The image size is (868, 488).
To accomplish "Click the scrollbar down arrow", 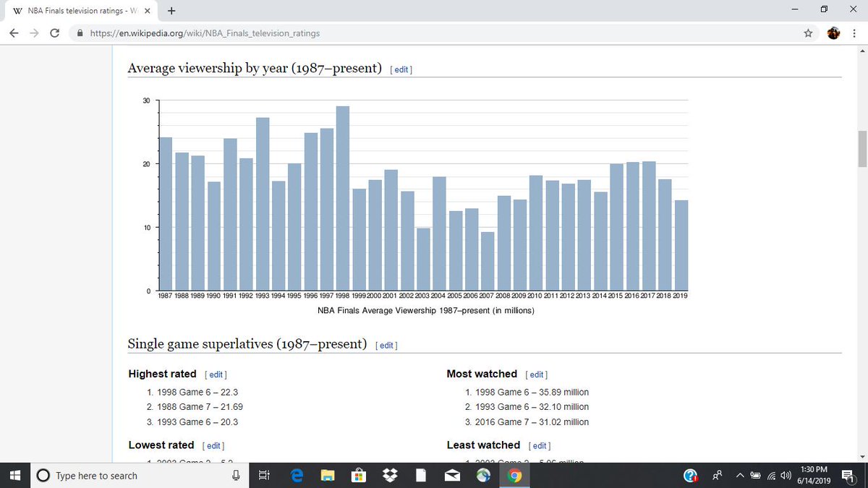I will 861,457.
